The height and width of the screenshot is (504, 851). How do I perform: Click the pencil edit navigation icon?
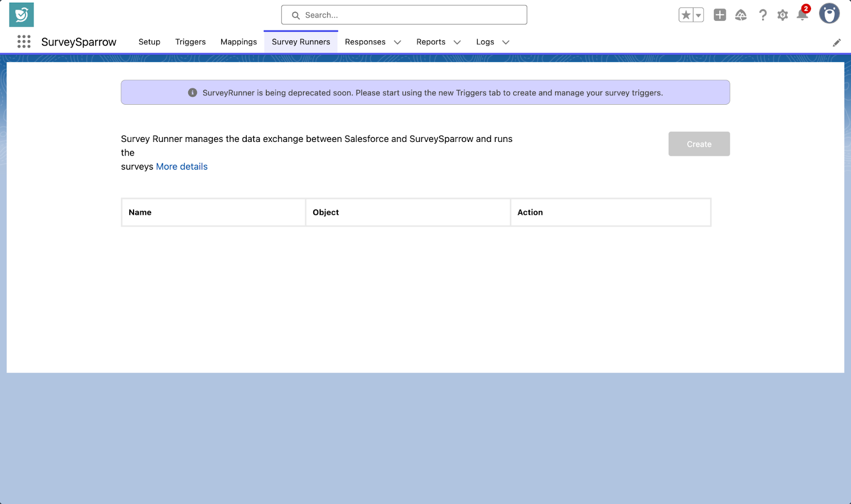pos(837,43)
